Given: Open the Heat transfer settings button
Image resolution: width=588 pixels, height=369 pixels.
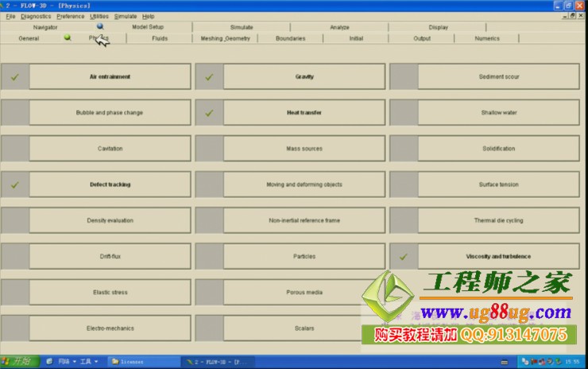Looking at the screenshot, I should [304, 113].
